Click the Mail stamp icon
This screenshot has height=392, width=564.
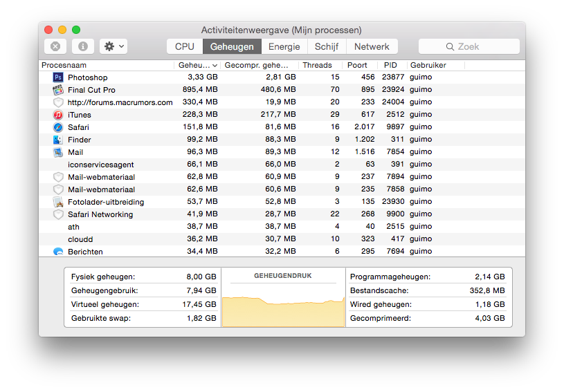(x=58, y=152)
